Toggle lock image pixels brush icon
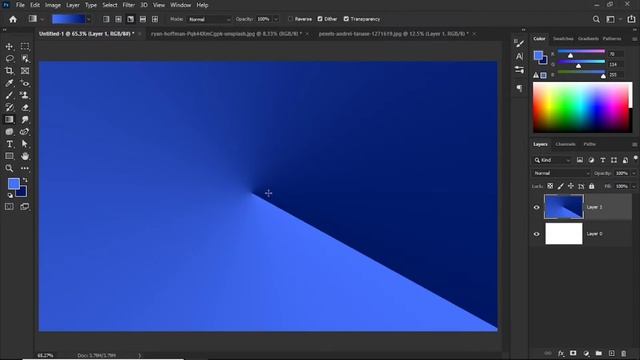This screenshot has height=360, width=640. click(x=561, y=186)
